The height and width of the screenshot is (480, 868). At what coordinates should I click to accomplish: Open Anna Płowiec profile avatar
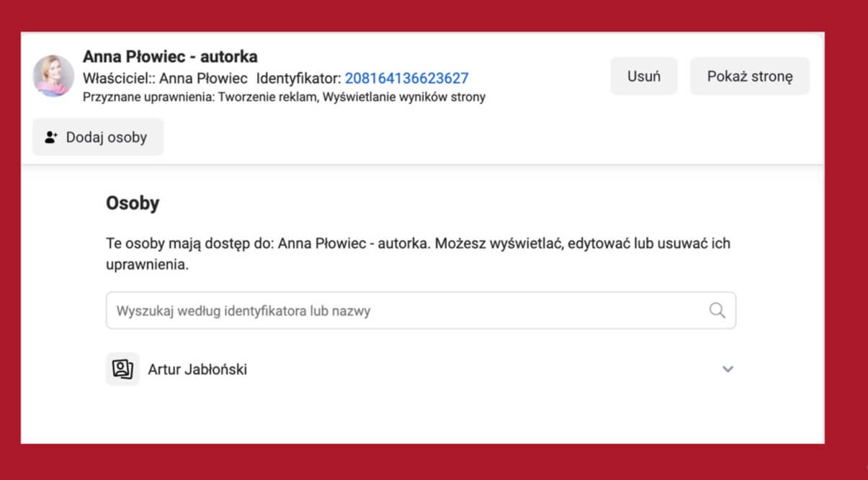pos(53,76)
